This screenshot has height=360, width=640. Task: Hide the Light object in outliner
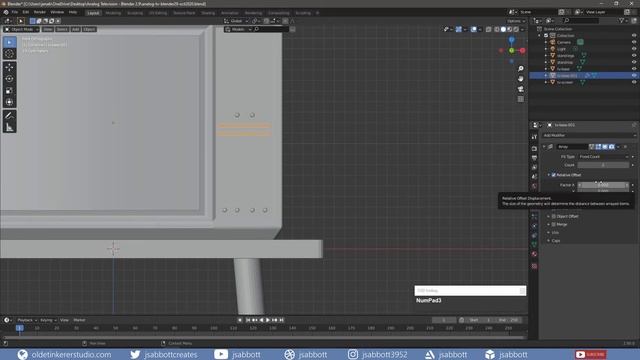pyautogui.click(x=634, y=49)
